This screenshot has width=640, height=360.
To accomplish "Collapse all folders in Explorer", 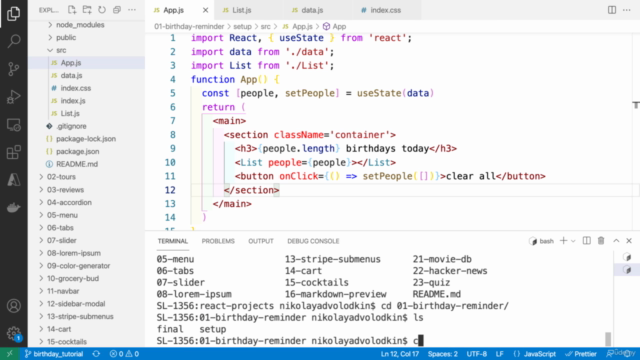I will click(117, 10).
